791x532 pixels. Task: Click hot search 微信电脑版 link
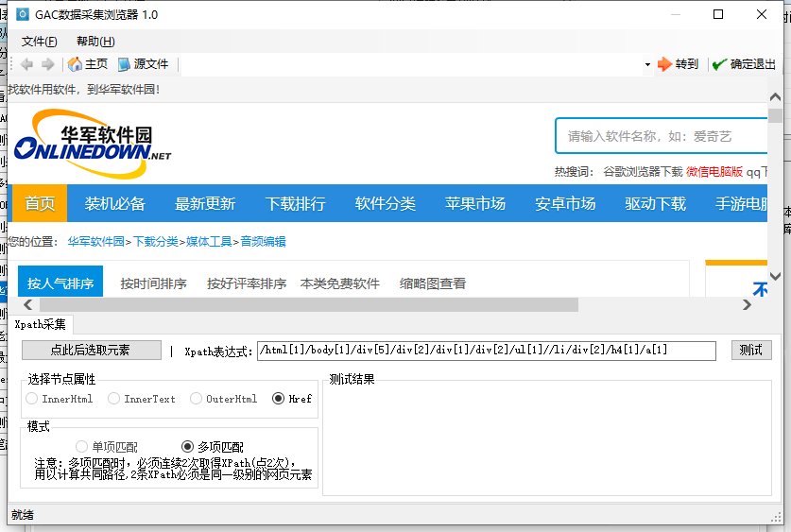(x=714, y=172)
